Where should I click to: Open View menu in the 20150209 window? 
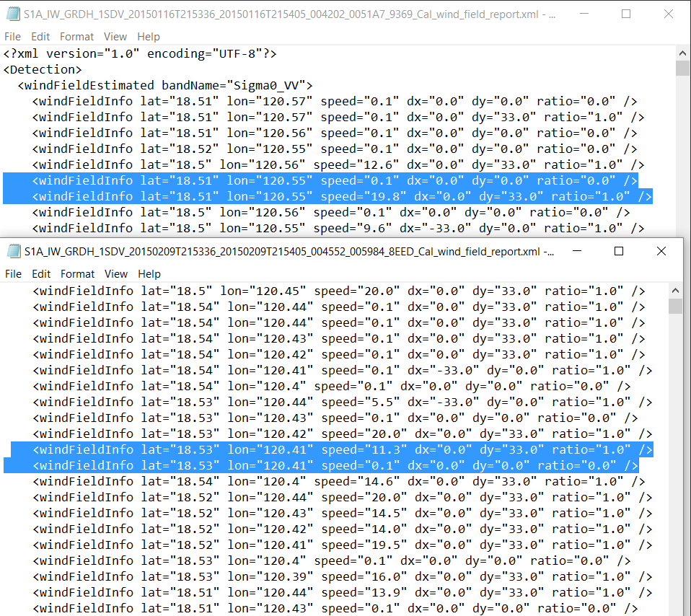pos(116,274)
